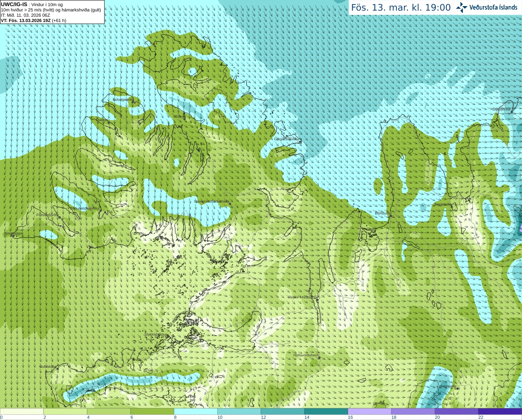Select the 0–2 m/s pale yellow legend swatch

[22, 411]
